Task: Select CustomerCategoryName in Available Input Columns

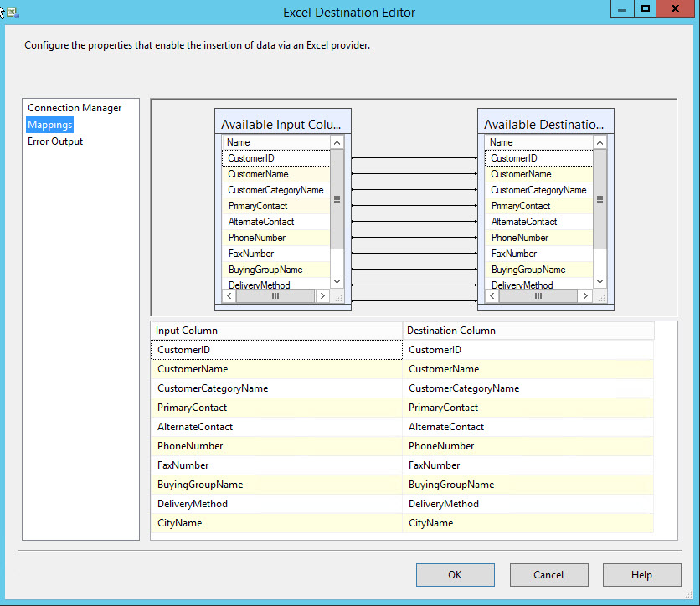Action: click(x=275, y=190)
